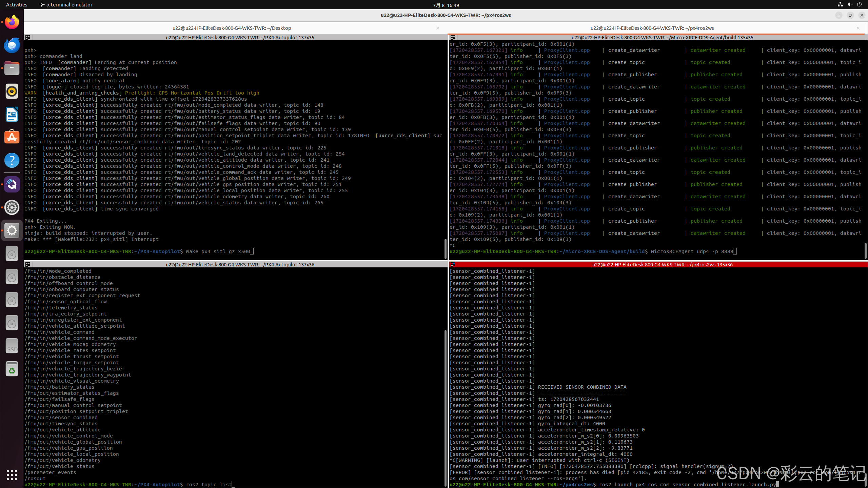Open LibreOffice Writer from the dock
This screenshot has width=868, height=488.
[x=12, y=114]
